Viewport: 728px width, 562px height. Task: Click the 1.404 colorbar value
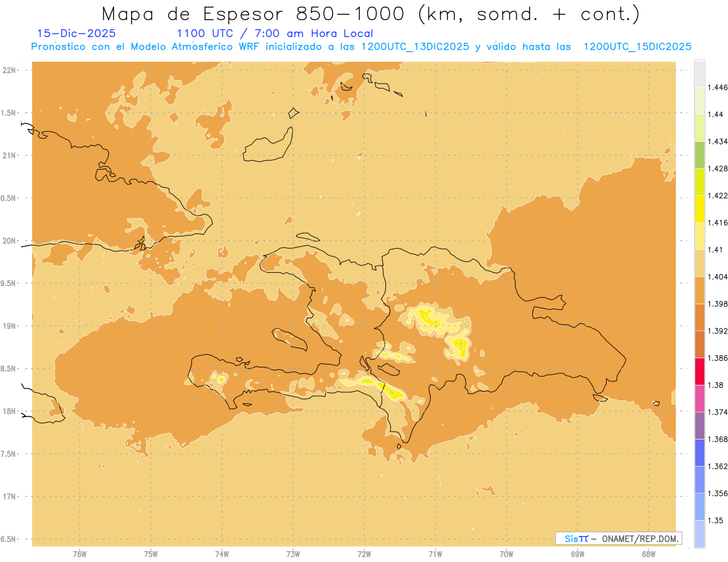click(x=717, y=276)
